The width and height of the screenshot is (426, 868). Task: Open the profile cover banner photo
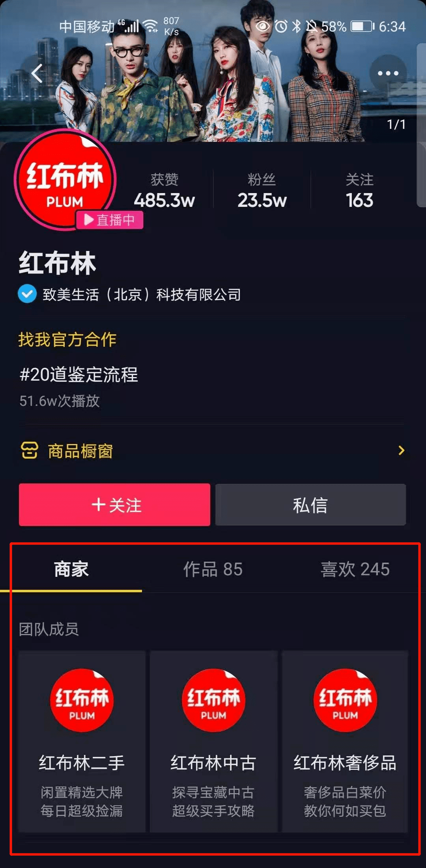tap(213, 71)
